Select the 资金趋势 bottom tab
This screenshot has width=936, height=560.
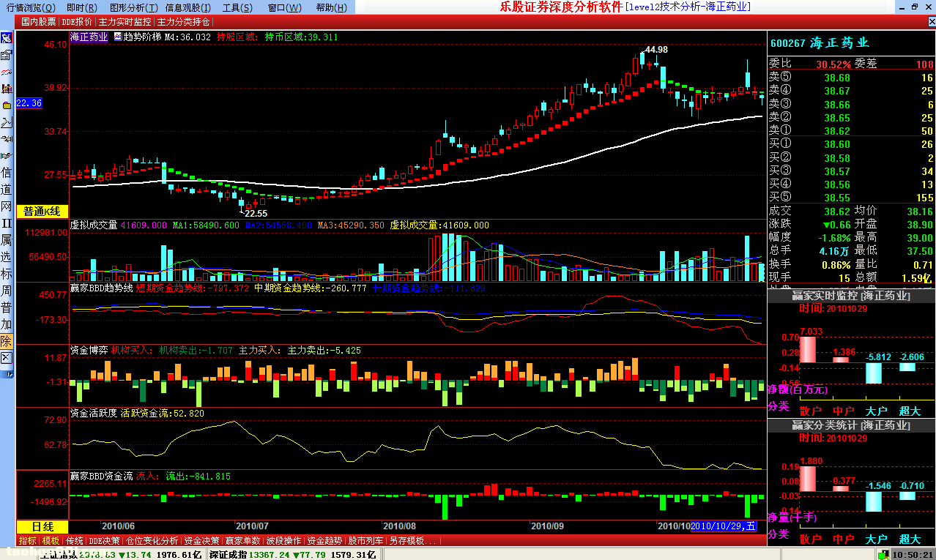324,541
